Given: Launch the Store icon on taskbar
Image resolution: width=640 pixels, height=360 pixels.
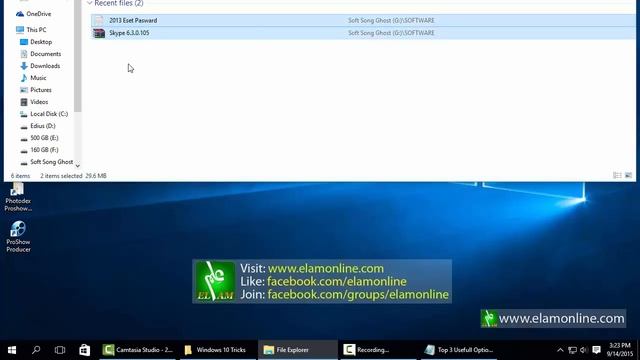Looking at the screenshot, I should tap(84, 350).
